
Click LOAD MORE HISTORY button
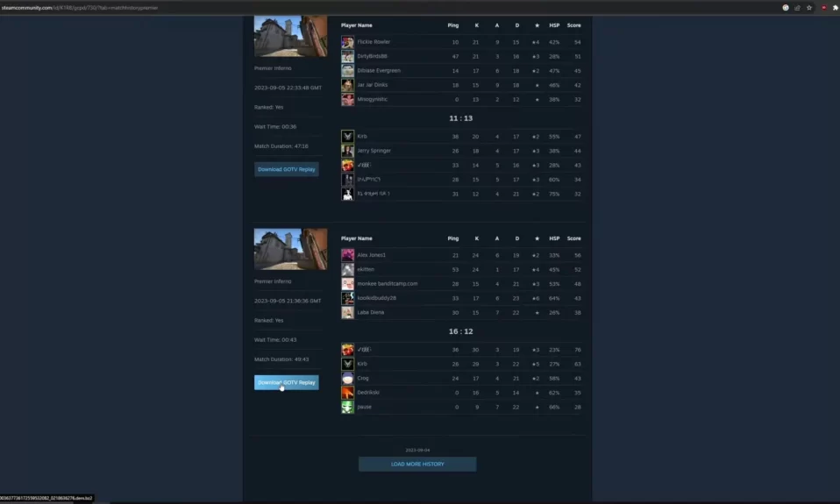click(x=417, y=464)
